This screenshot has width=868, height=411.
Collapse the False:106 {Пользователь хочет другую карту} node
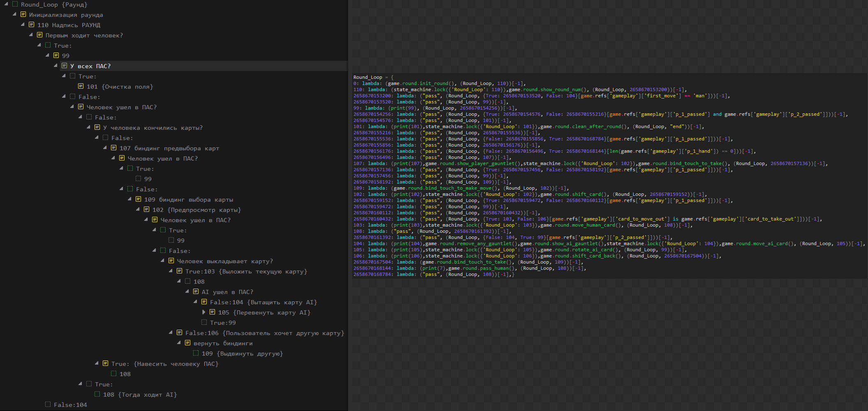[171, 333]
